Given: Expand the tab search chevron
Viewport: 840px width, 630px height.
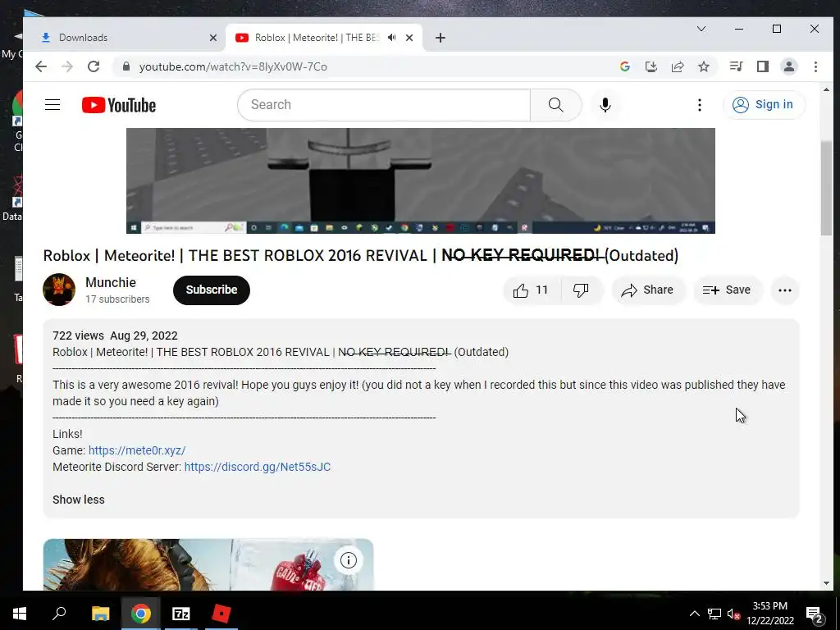Looking at the screenshot, I should click(x=701, y=29).
